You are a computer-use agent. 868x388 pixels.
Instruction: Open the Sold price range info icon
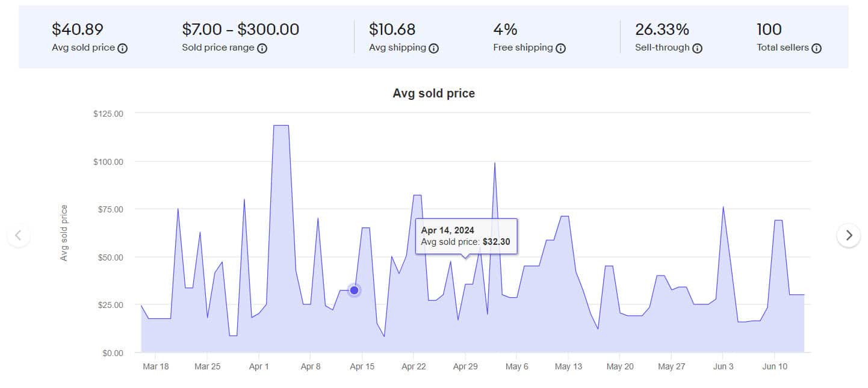point(262,48)
